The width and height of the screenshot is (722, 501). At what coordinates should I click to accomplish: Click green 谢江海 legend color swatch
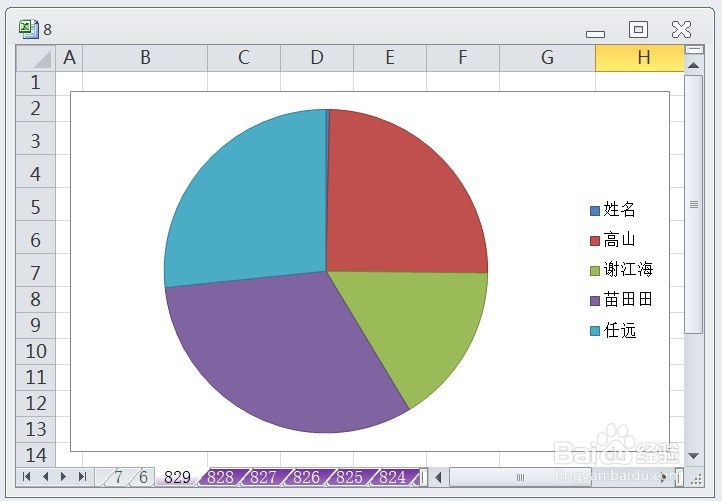(x=595, y=271)
